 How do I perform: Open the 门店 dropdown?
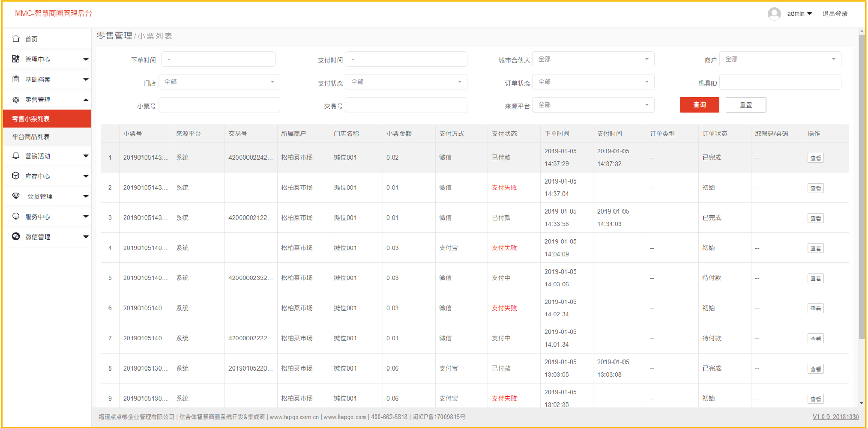tap(219, 82)
